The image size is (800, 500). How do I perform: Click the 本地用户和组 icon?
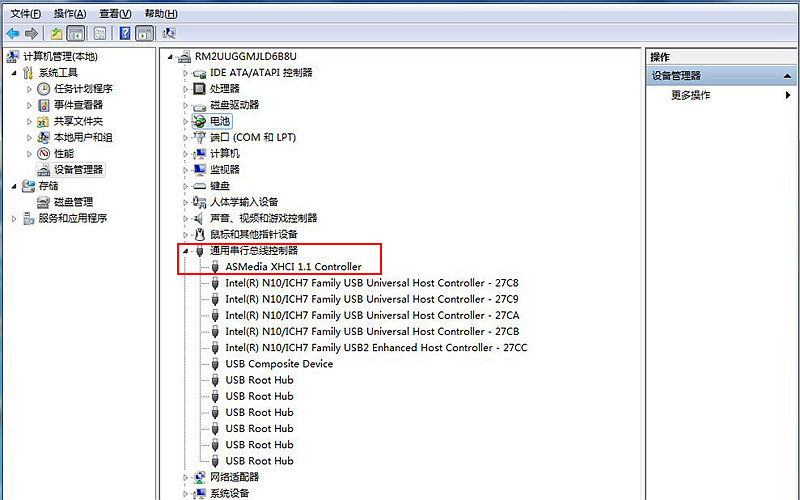coord(44,138)
